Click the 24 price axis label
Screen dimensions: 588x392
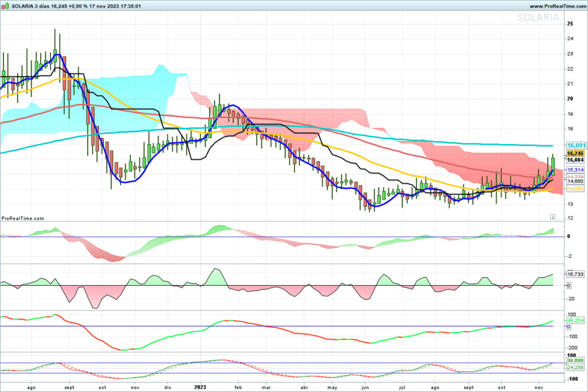(570, 38)
